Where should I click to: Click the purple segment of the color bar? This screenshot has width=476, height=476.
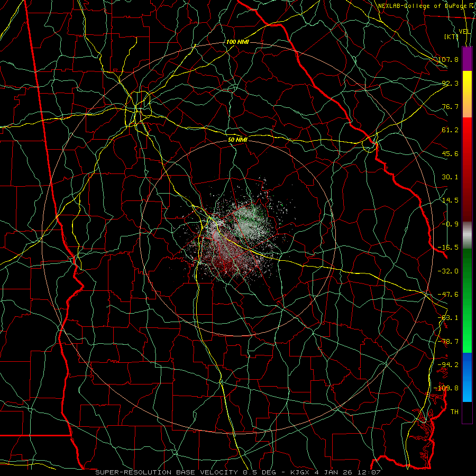coord(467,59)
